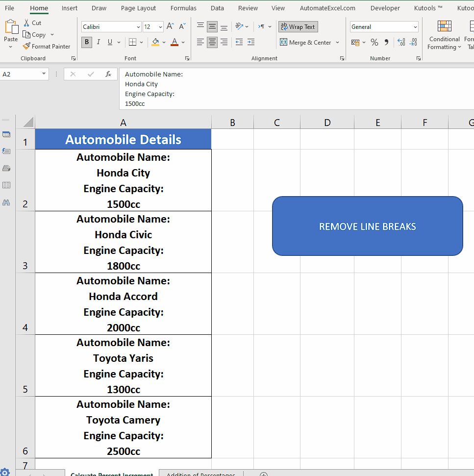Apply the red Font Color

click(175, 42)
